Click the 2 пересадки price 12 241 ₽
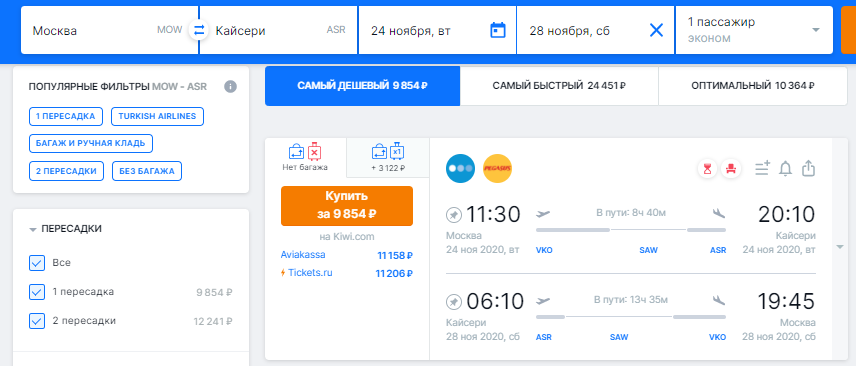This screenshot has height=366, width=856. (x=213, y=321)
